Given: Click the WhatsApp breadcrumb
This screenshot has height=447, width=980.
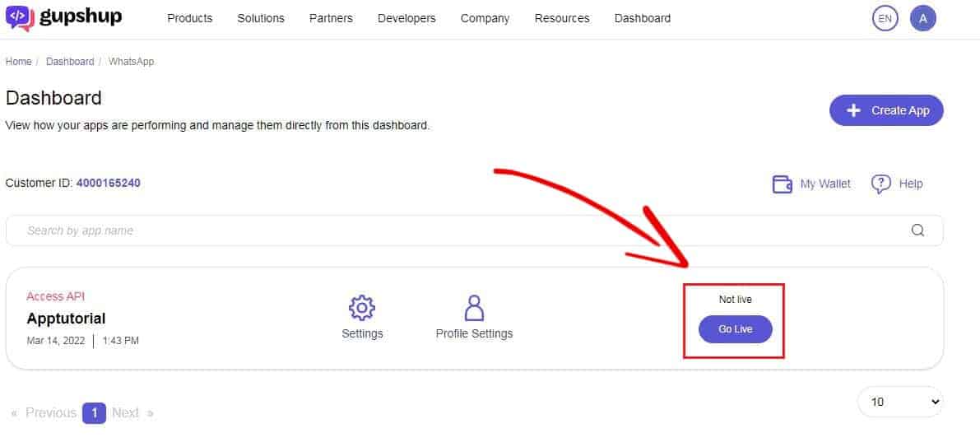Looking at the screenshot, I should point(132,61).
